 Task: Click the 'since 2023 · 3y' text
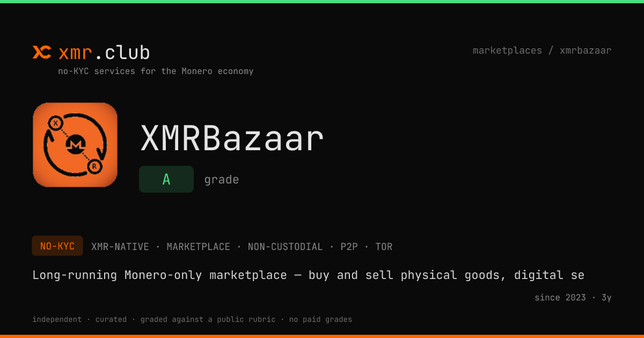(x=573, y=297)
